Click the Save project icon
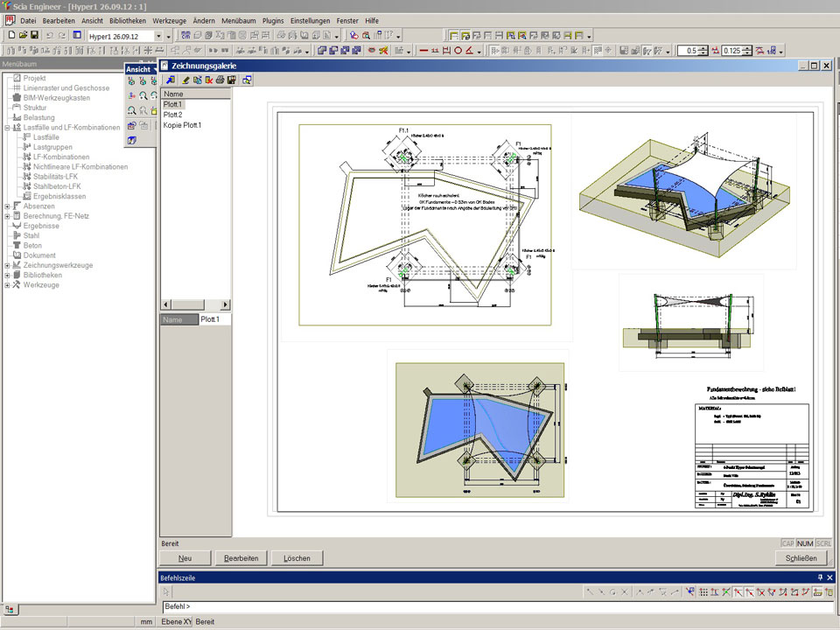Screen dimensions: 840x630 coord(34,35)
